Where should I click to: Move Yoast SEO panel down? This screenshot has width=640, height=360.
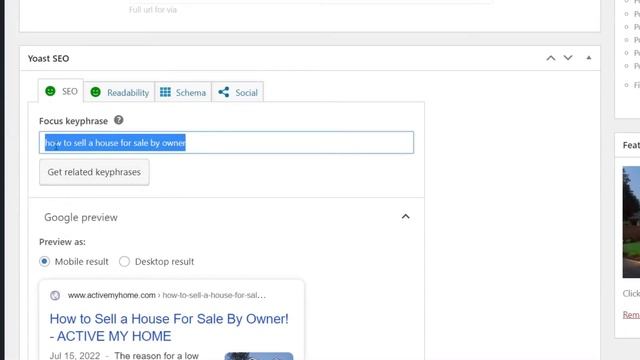click(x=568, y=58)
